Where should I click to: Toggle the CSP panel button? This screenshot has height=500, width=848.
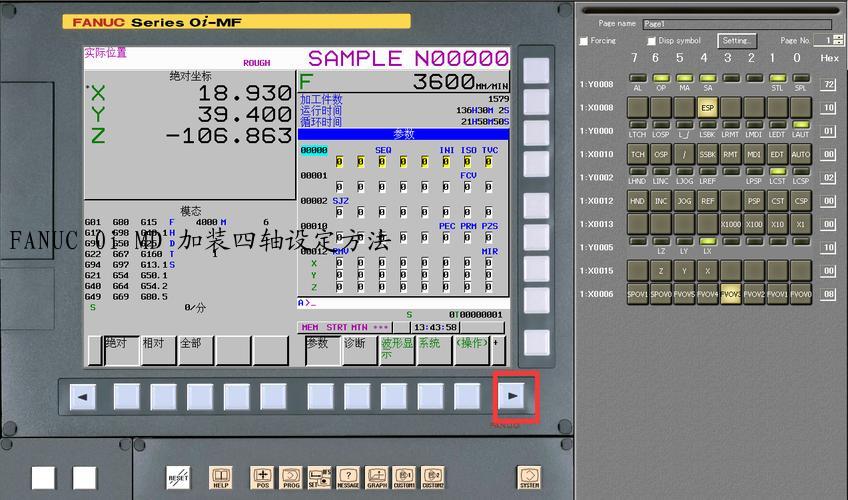[801, 201]
